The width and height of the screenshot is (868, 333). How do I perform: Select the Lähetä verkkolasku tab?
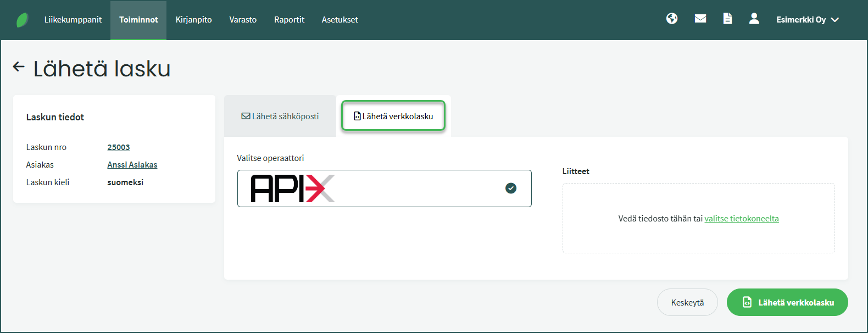[393, 116]
